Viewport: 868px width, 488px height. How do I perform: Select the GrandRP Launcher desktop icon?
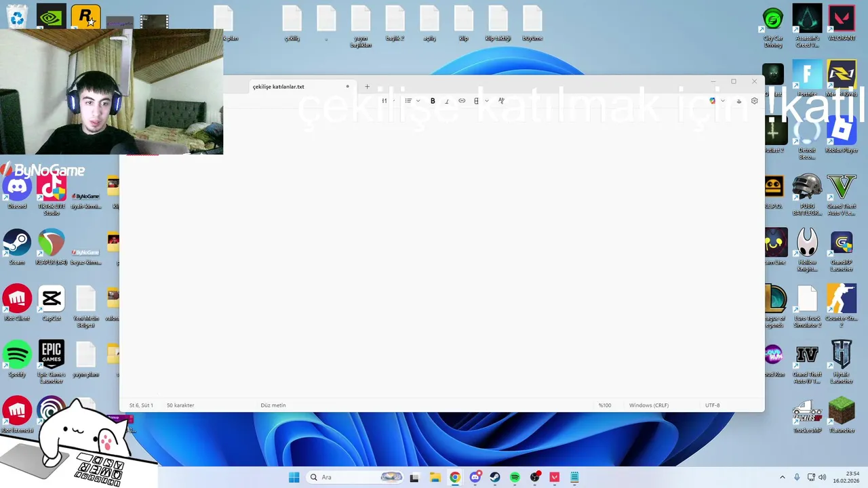coord(842,251)
